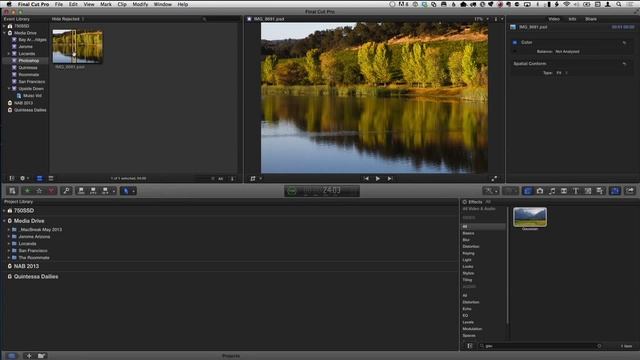Image resolution: width=640 pixels, height=360 pixels.
Task: Open the File menu
Action: (x=59, y=4)
